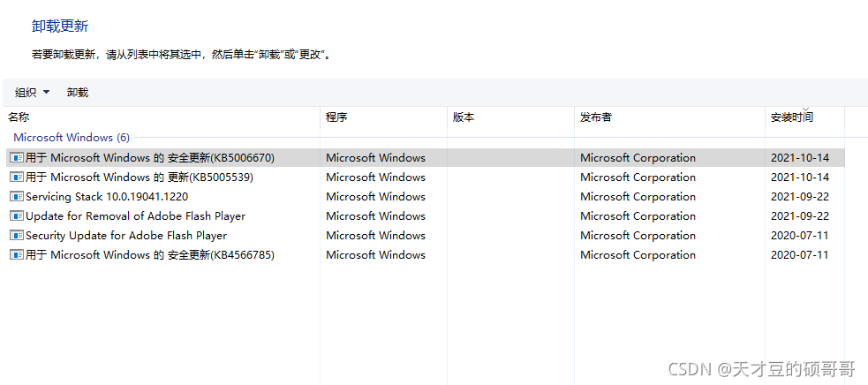
Task: Click the 卸载更新 page heading
Action: pyautogui.click(x=60, y=26)
